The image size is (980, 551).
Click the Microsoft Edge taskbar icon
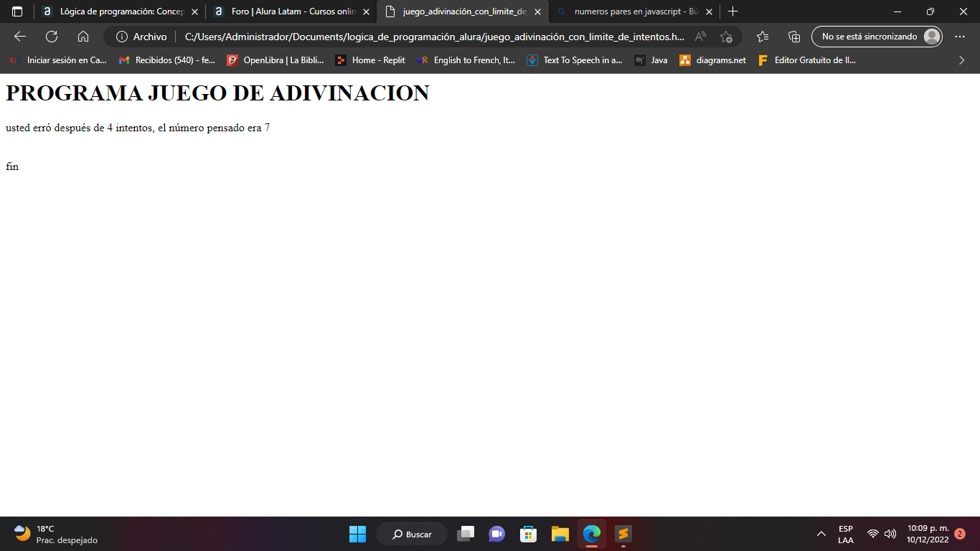(x=592, y=534)
